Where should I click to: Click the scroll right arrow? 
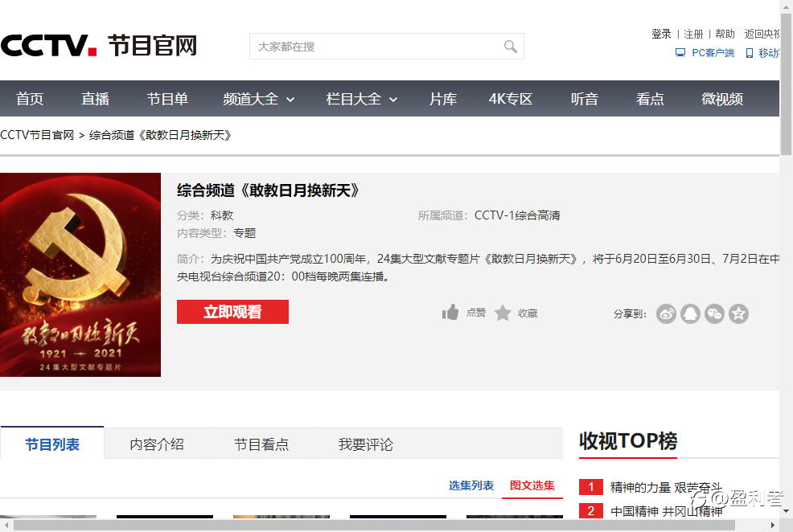[772, 525]
